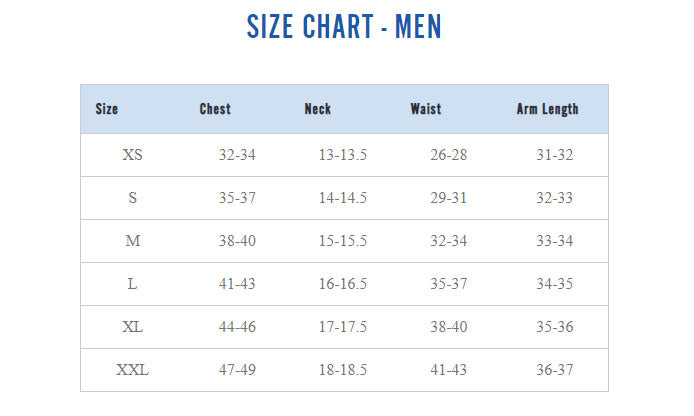
Task: Select the Chest column header
Action: (215, 109)
